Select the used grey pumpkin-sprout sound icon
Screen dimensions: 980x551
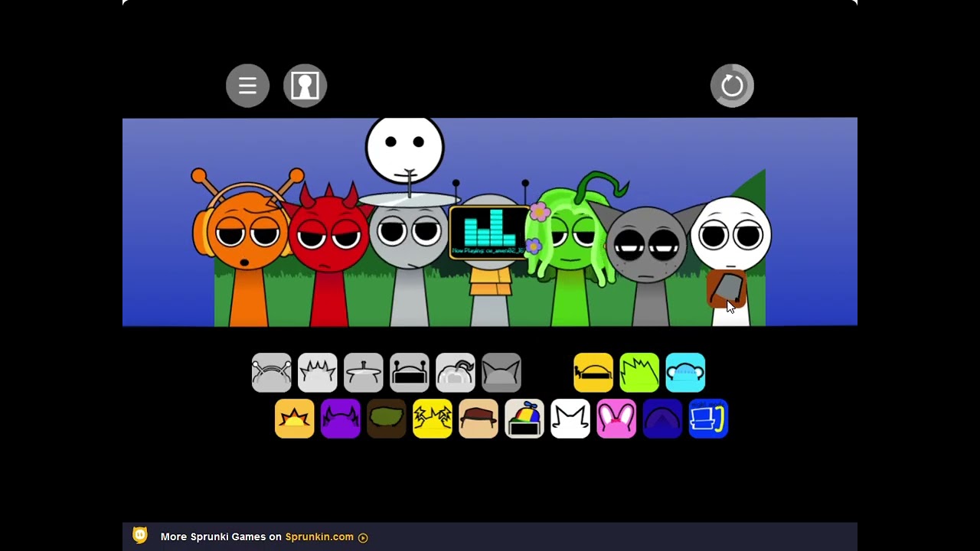[x=456, y=373]
